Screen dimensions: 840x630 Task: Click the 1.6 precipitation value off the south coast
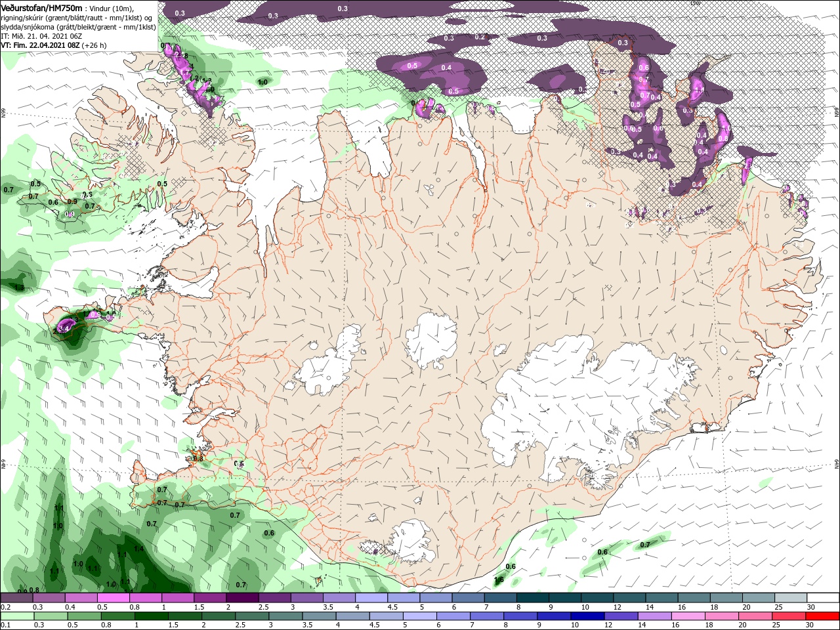(x=499, y=580)
